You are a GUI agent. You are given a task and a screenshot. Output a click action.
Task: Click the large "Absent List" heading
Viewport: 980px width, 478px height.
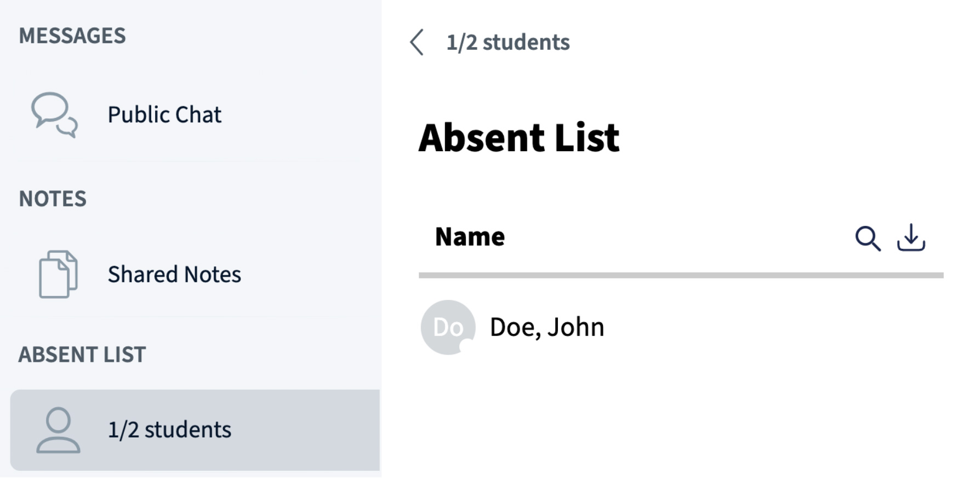tap(519, 138)
